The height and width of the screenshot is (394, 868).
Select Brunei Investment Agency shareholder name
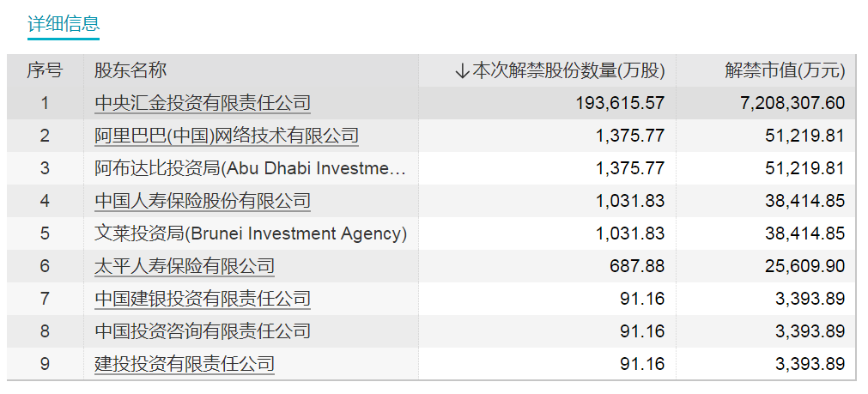coord(250,233)
